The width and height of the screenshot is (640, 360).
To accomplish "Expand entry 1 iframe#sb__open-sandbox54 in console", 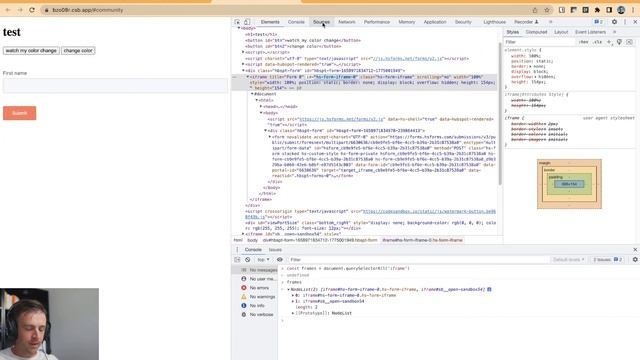I will 293,301.
